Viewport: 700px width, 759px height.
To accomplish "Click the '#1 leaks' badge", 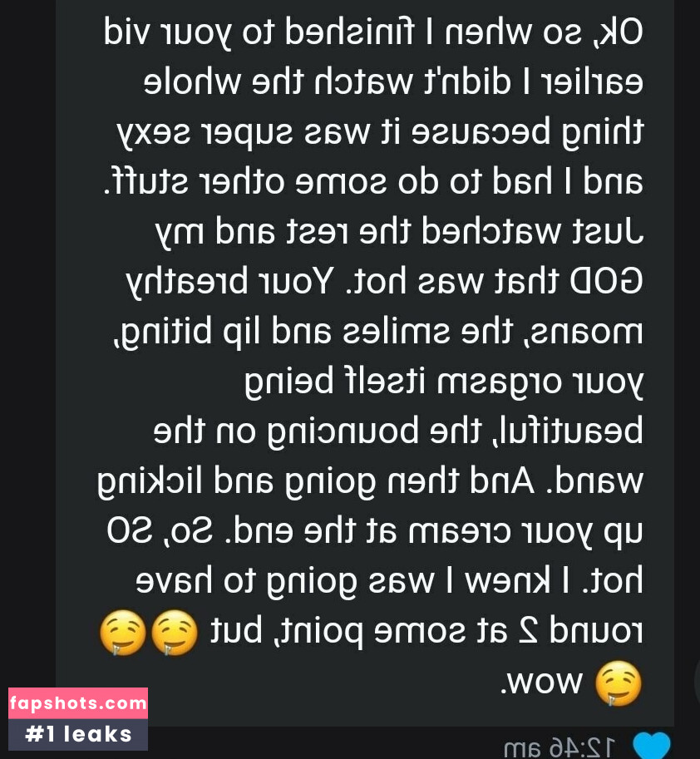I will click(78, 734).
